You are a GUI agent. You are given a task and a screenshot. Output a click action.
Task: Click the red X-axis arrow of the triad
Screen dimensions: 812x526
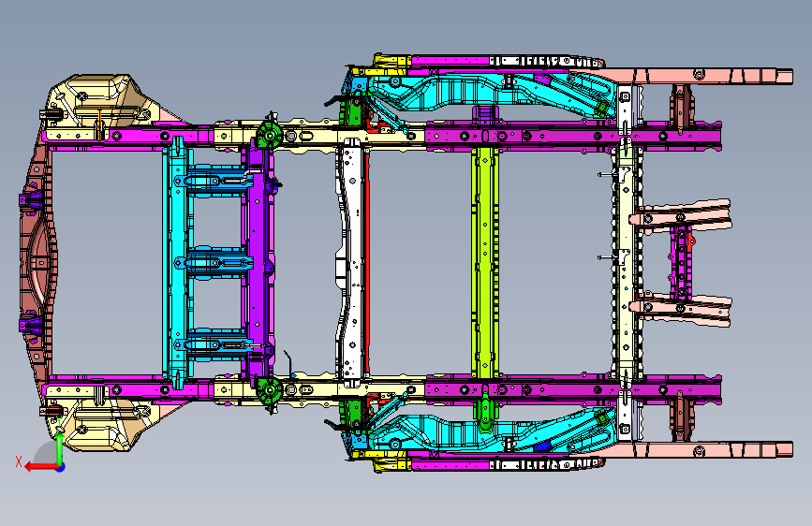click(41, 467)
